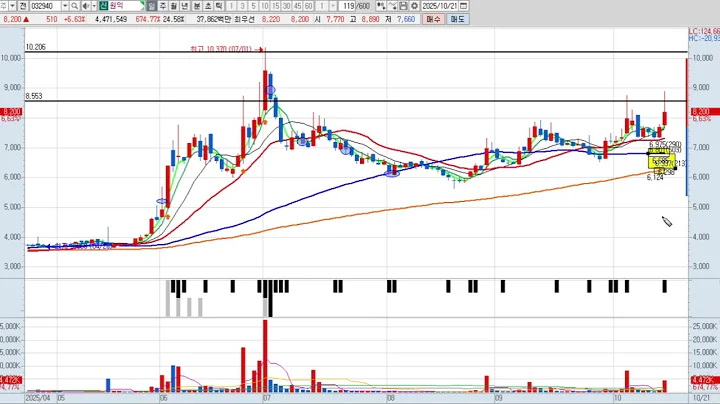Choose the 15 interval button

pos(276,6)
